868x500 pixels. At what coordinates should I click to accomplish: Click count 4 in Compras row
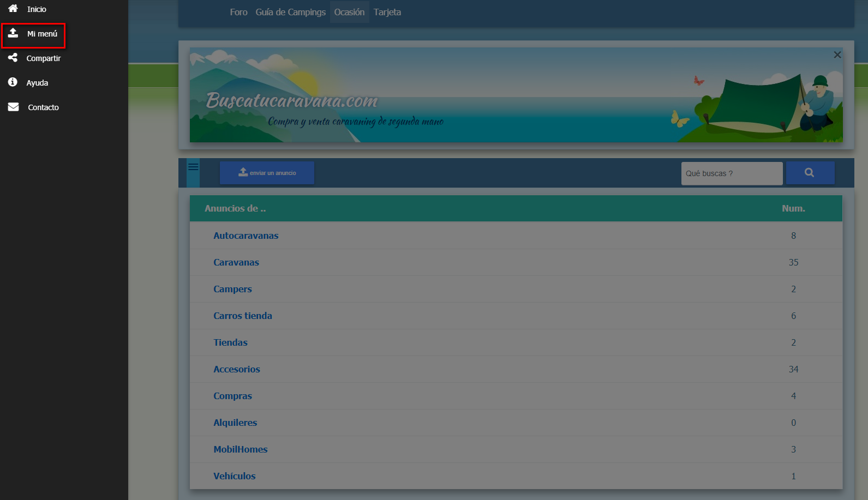coord(793,396)
